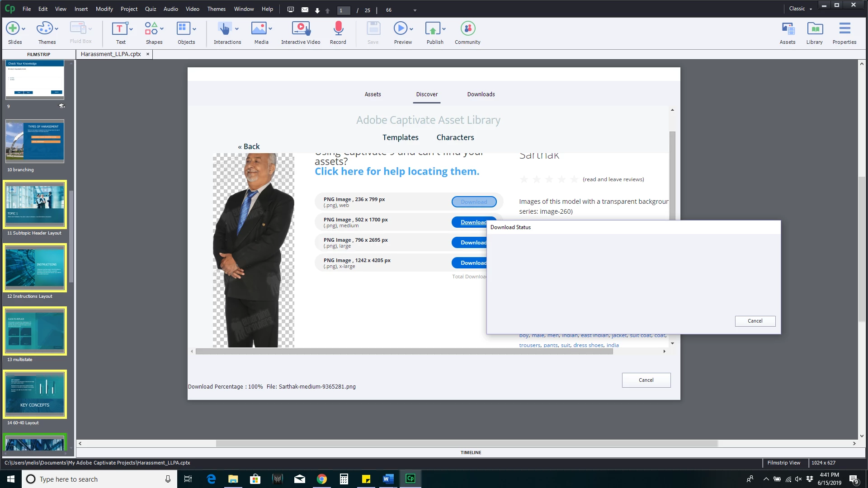Open the Classic workspace dropdown
This screenshot has height=488, width=868.
(800, 9)
